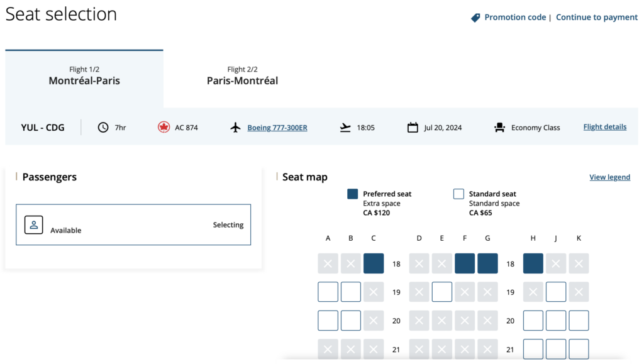Click the Air Canada maple leaf logo
The width and height of the screenshot is (644, 364).
(x=165, y=126)
